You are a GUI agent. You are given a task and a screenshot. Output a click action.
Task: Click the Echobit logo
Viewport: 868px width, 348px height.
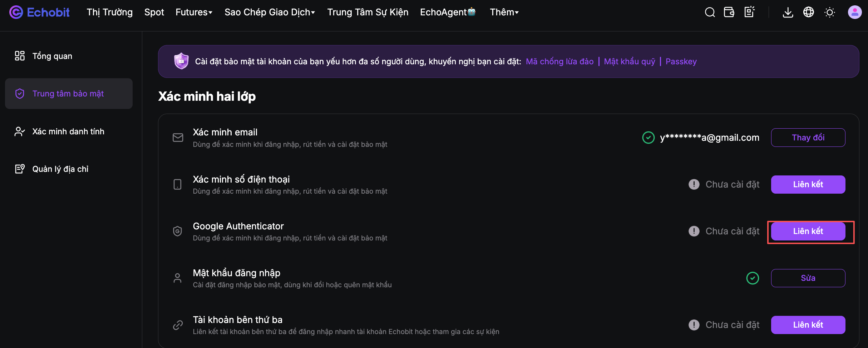39,12
